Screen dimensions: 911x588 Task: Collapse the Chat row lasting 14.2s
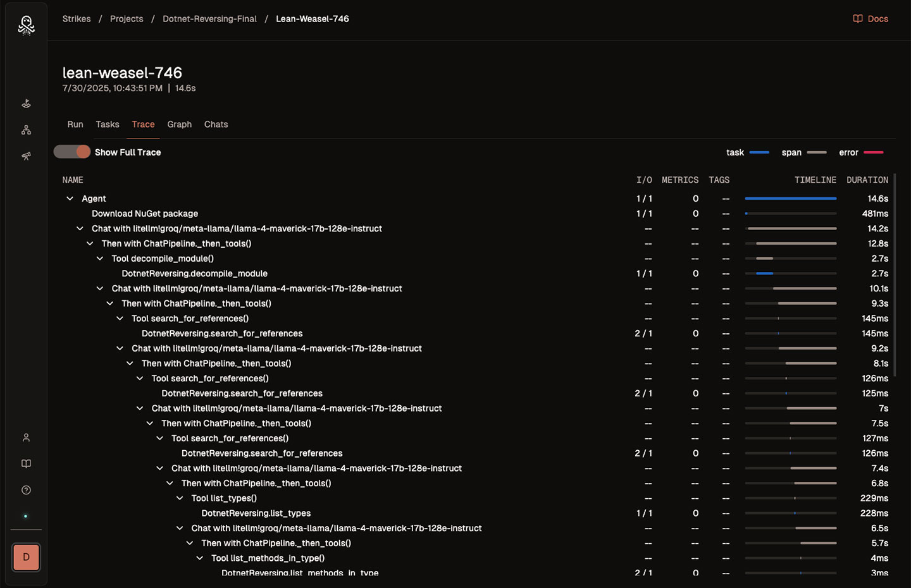pos(80,228)
